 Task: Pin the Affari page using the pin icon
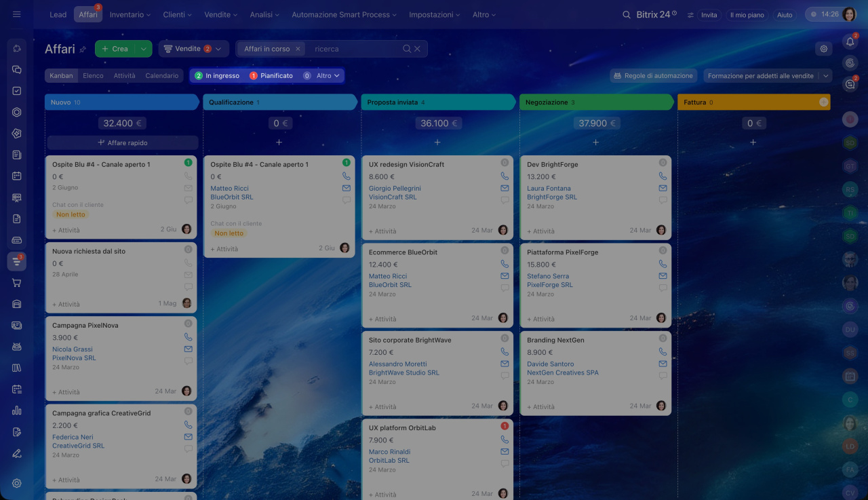point(83,50)
